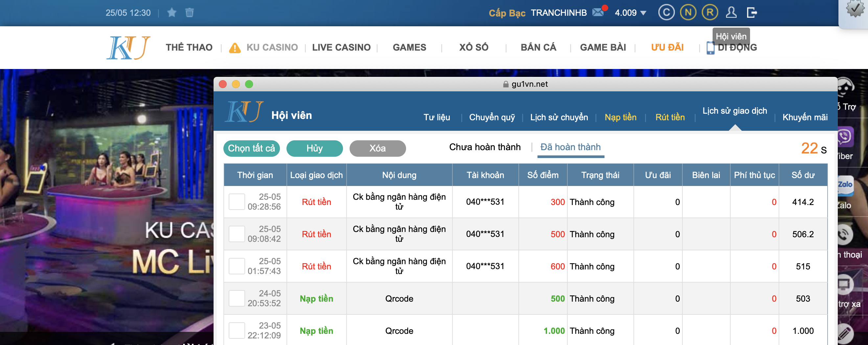Open BẮN CÁ menu
Image resolution: width=868 pixels, height=345 pixels.
538,48
